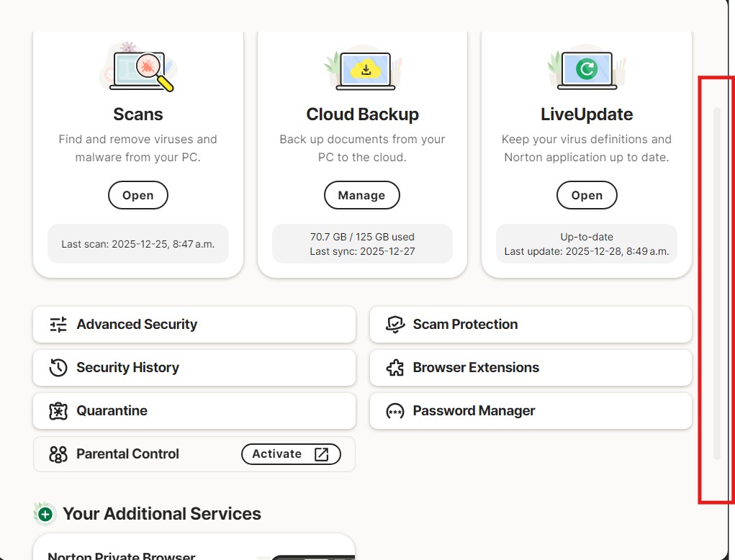This screenshot has height=560, width=735.
Task: Click the Browser Extensions puzzle piece icon
Action: [395, 368]
